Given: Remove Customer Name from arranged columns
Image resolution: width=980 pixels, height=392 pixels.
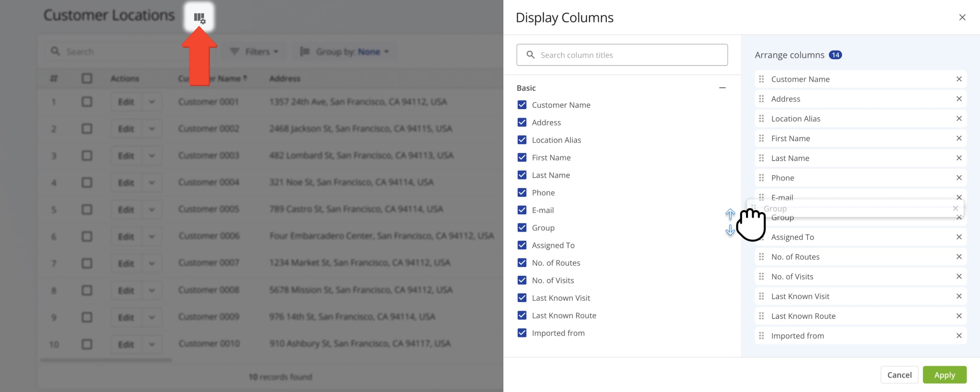Looking at the screenshot, I should (x=958, y=79).
